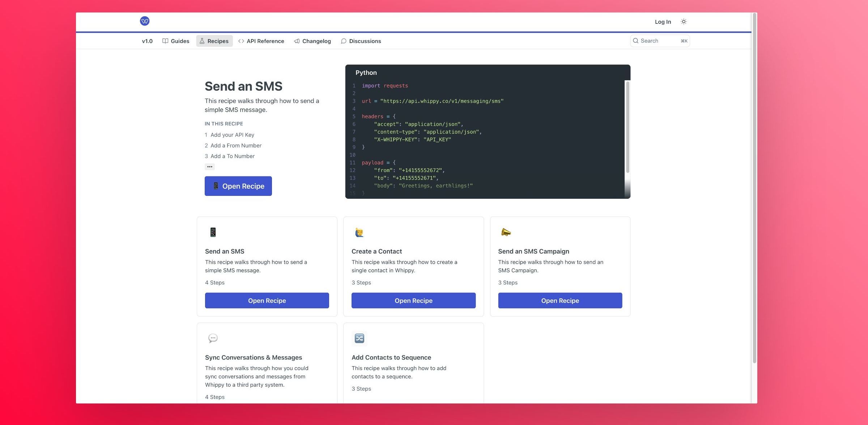Toggle light/dark theme sun icon
Viewport: 868px width, 425px height.
[x=684, y=22]
